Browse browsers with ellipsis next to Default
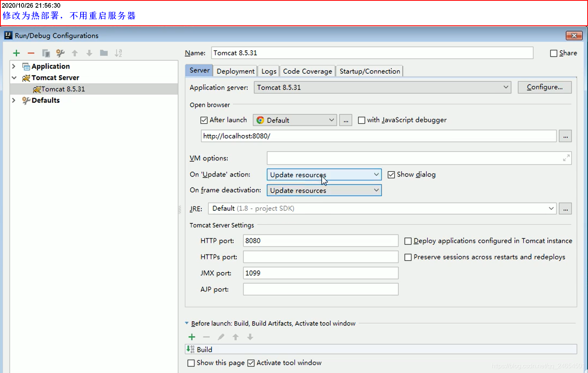This screenshot has height=373, width=588. 346,120
